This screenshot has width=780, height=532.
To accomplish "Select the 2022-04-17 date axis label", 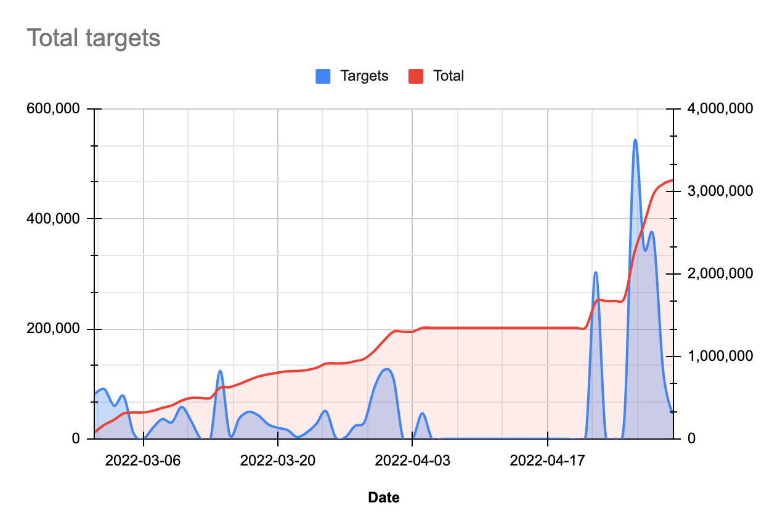I will (x=548, y=461).
